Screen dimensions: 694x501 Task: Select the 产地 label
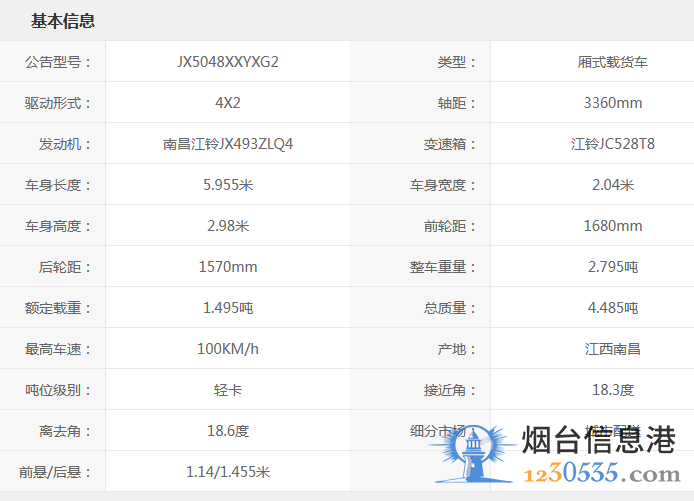coord(456,349)
